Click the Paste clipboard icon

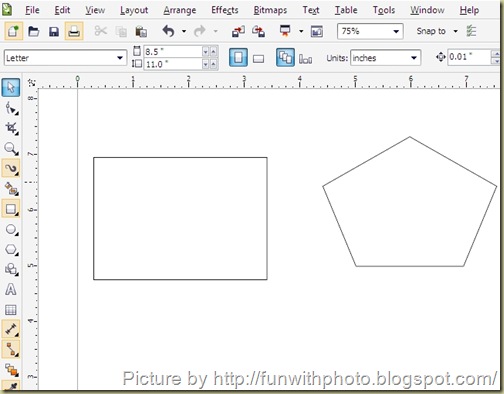tap(141, 32)
